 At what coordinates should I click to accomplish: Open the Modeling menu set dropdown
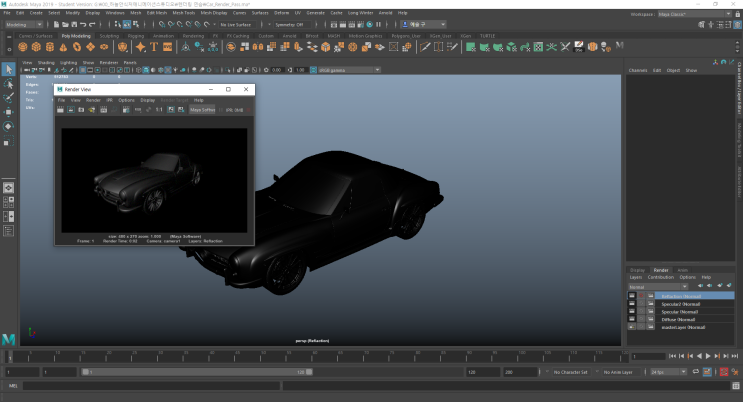coord(23,24)
